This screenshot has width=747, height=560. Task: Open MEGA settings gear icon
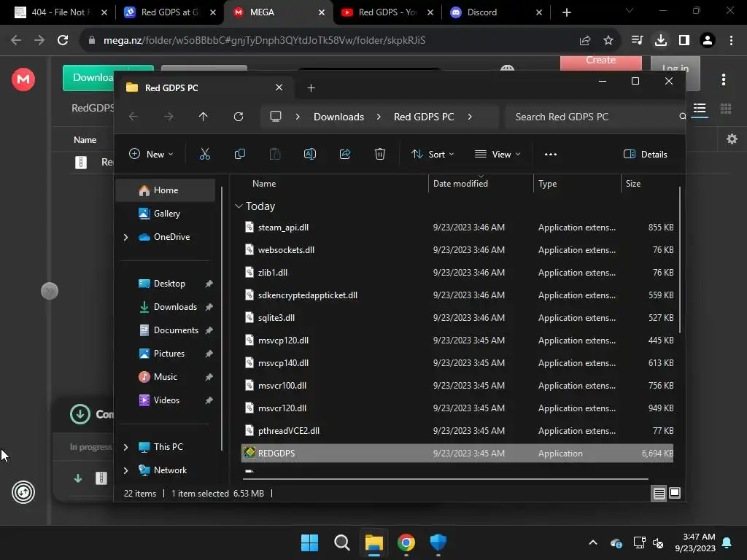[732, 139]
